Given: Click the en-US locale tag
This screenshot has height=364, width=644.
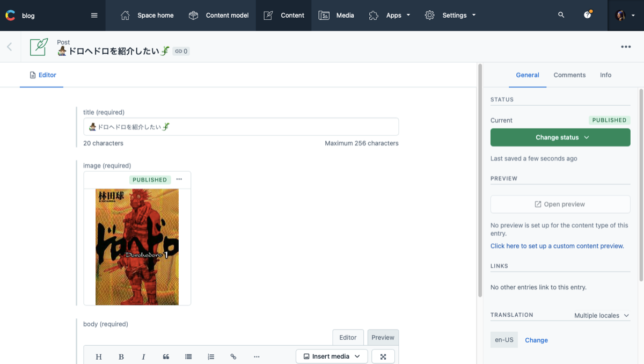Looking at the screenshot, I should (504, 340).
